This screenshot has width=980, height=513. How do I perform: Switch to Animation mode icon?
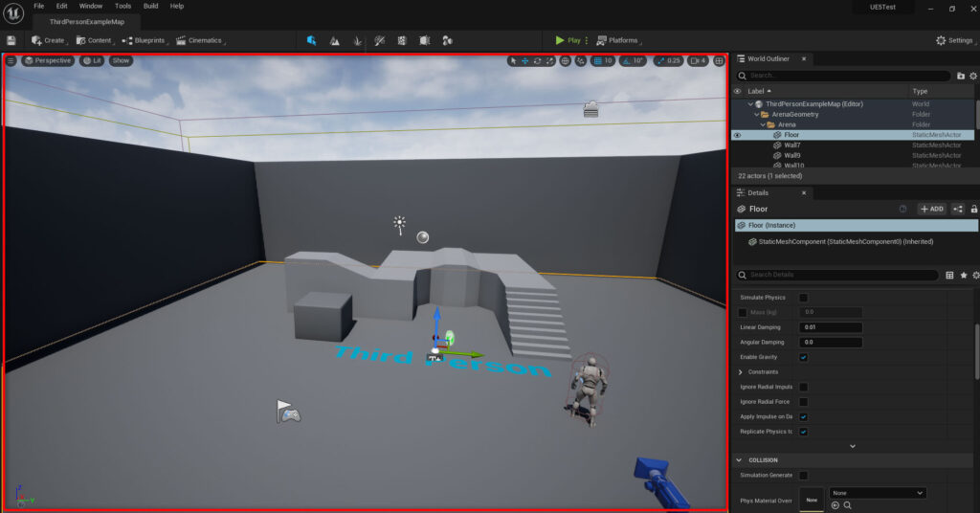click(447, 40)
